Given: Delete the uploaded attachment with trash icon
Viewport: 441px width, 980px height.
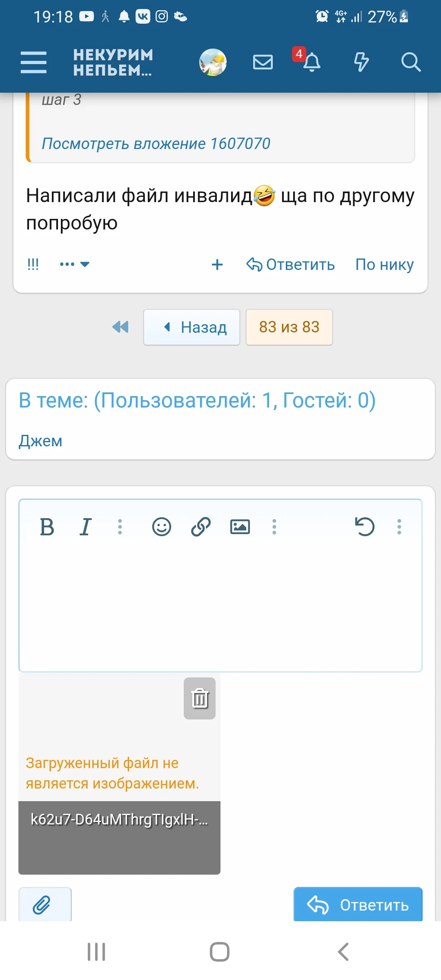Looking at the screenshot, I should [200, 698].
